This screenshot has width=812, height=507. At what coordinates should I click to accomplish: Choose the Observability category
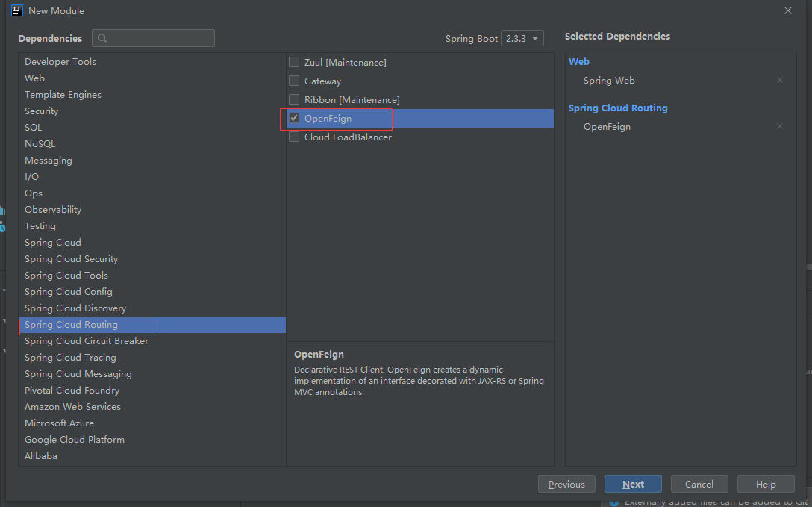point(152,210)
